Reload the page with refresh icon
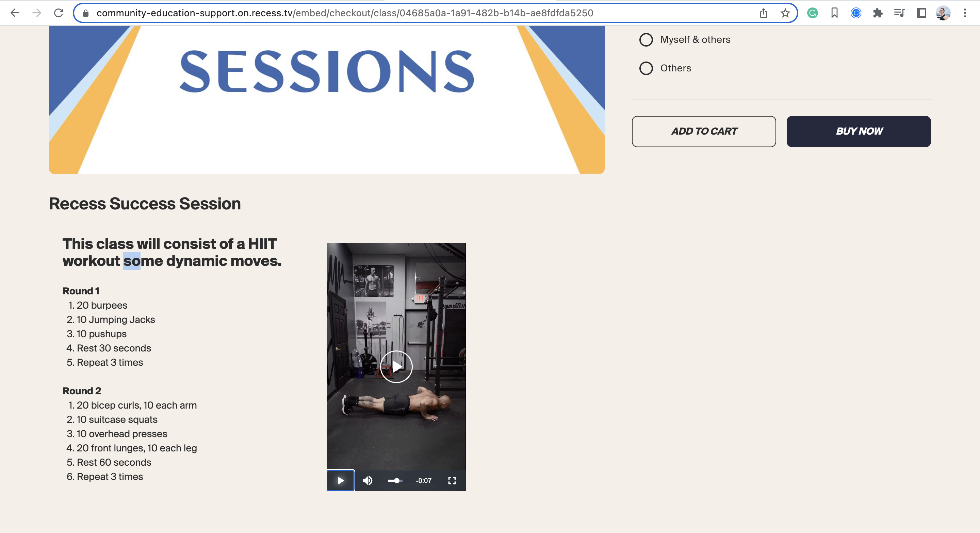The image size is (980, 533). point(59,13)
